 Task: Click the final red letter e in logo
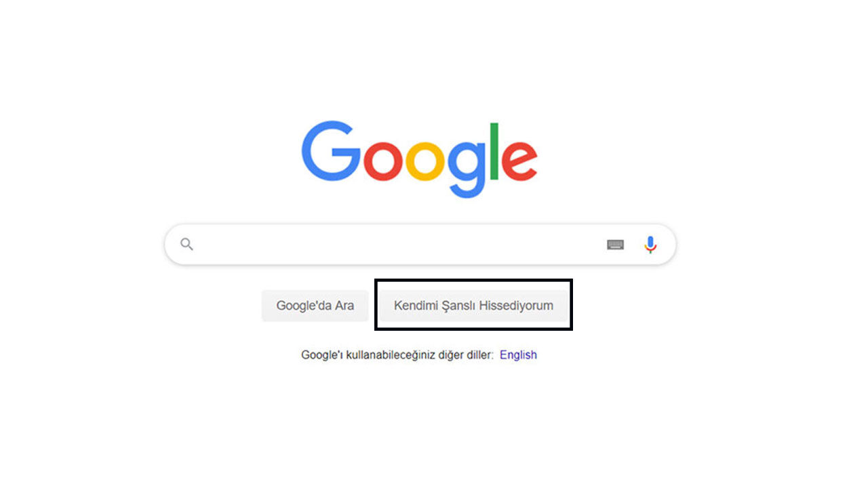pos(520,161)
